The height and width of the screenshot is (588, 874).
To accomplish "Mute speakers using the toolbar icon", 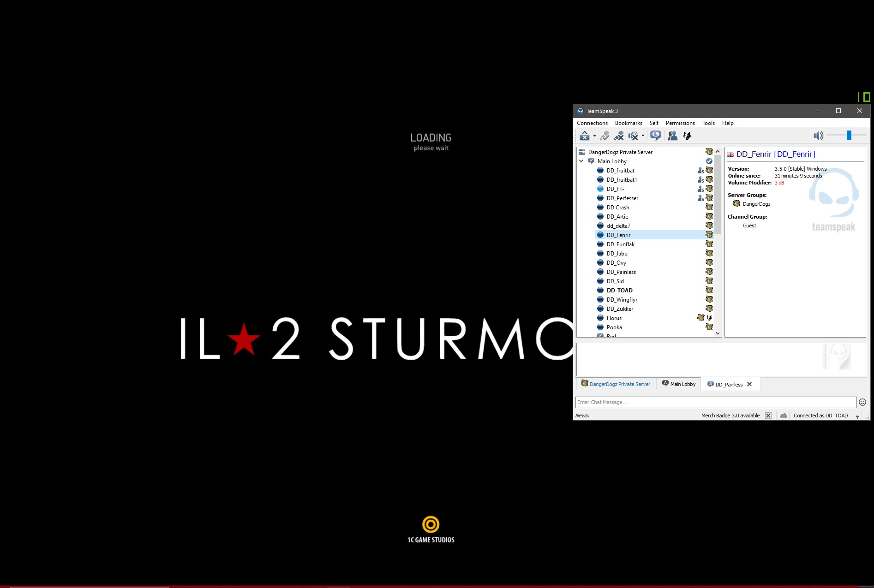I will [633, 136].
